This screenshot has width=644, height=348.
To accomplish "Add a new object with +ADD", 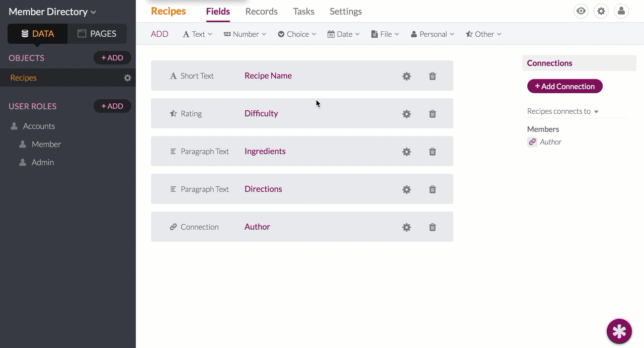I will tap(112, 58).
